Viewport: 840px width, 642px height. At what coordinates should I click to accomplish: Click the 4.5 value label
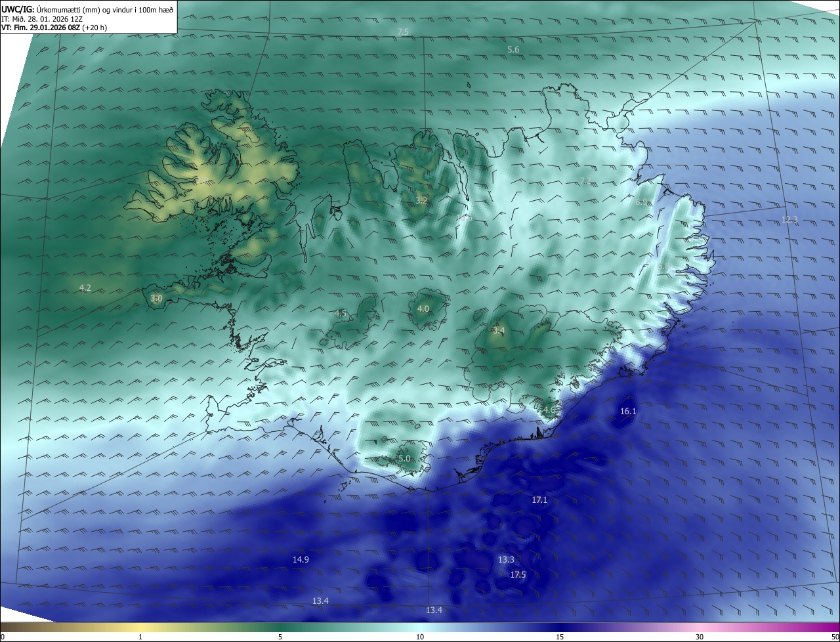tap(340, 314)
